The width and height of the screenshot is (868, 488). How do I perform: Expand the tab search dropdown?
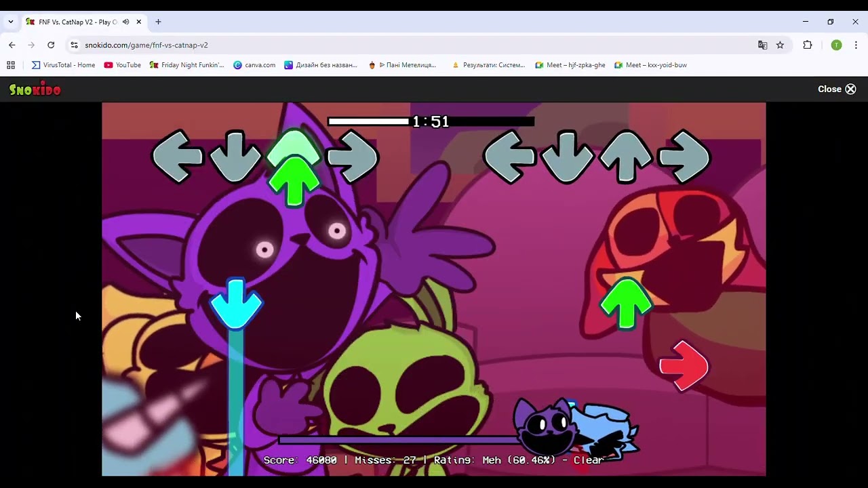pos(11,22)
